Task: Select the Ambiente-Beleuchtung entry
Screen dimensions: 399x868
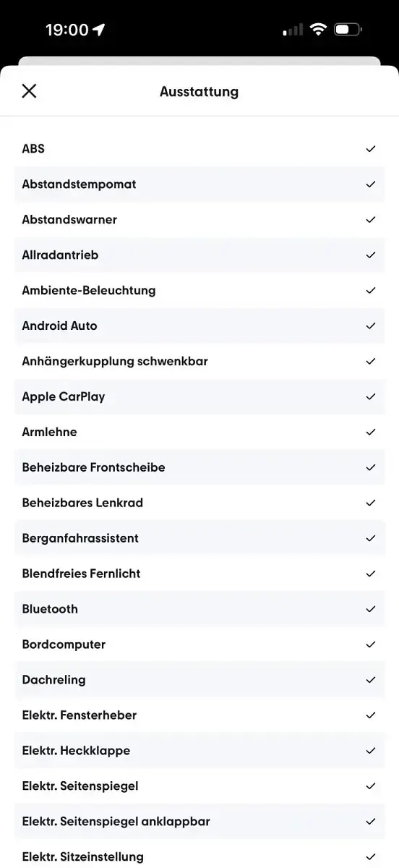Action: (x=199, y=290)
